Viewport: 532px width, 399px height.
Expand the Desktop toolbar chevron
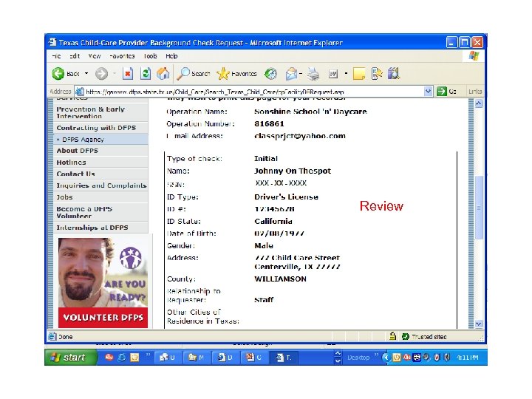[376, 355]
